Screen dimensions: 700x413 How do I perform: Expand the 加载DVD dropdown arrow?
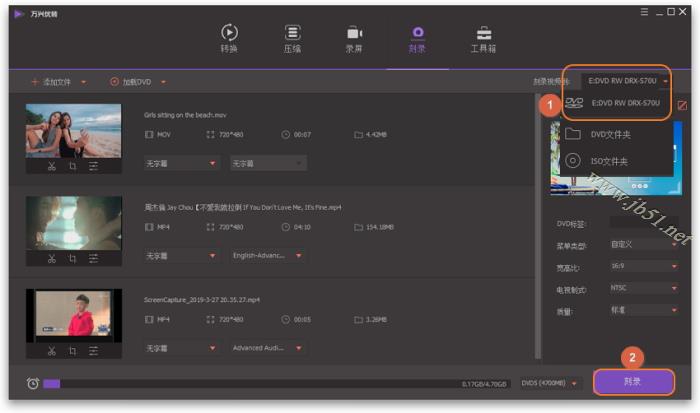coord(163,82)
